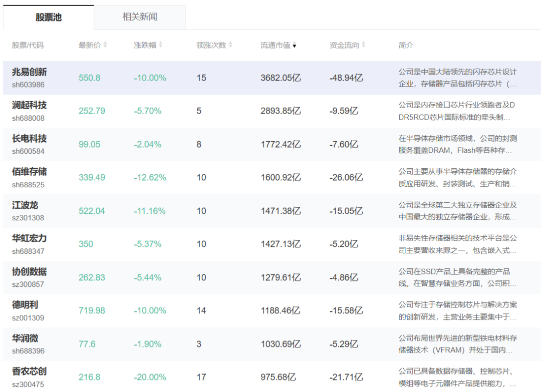This screenshot has width=541, height=392.
Task: Open the 华润微 stock page
Action: [25, 338]
